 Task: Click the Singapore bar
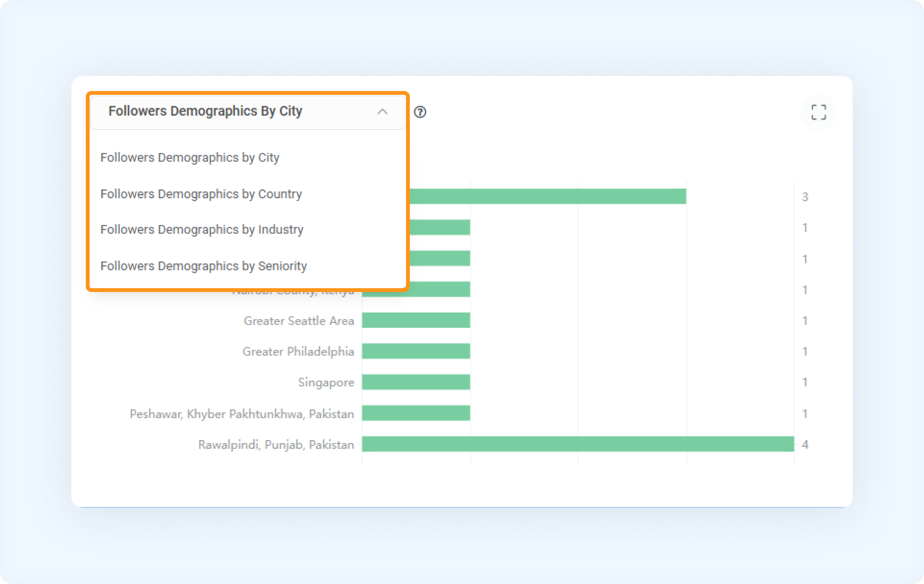[416, 382]
